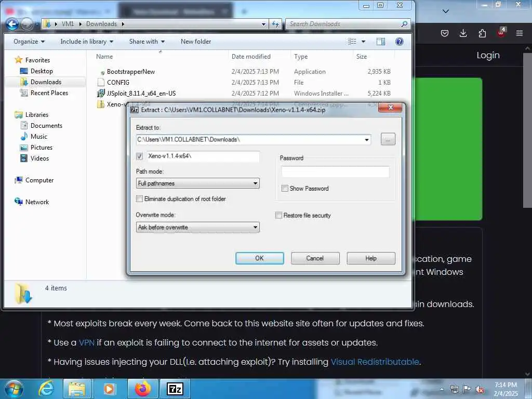Select the 7-Zip taskbar icon
Screen dimensions: 532x399
(175, 389)
